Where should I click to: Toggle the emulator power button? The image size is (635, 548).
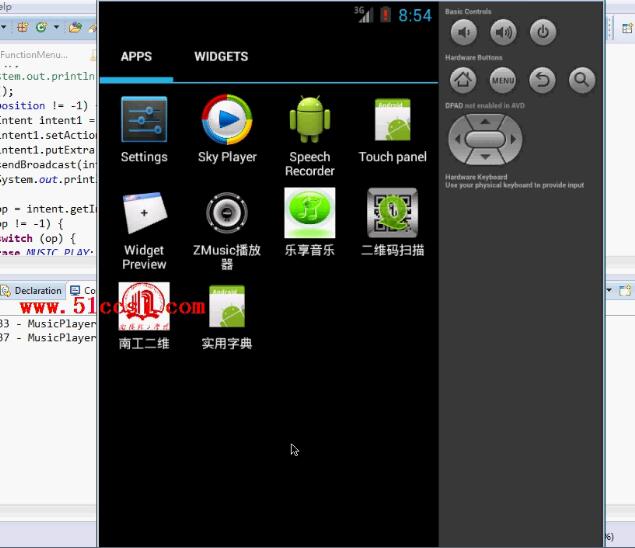(x=542, y=33)
